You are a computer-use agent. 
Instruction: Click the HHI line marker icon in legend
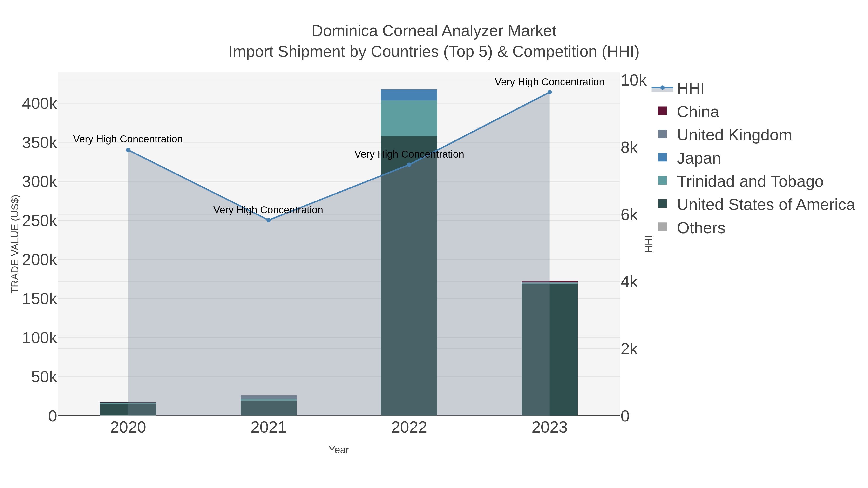pyautogui.click(x=663, y=88)
